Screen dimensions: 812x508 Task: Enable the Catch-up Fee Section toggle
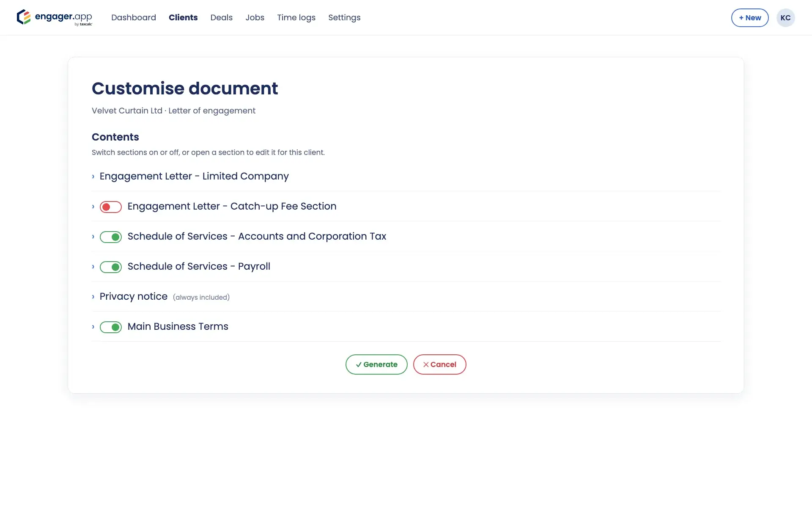111,207
